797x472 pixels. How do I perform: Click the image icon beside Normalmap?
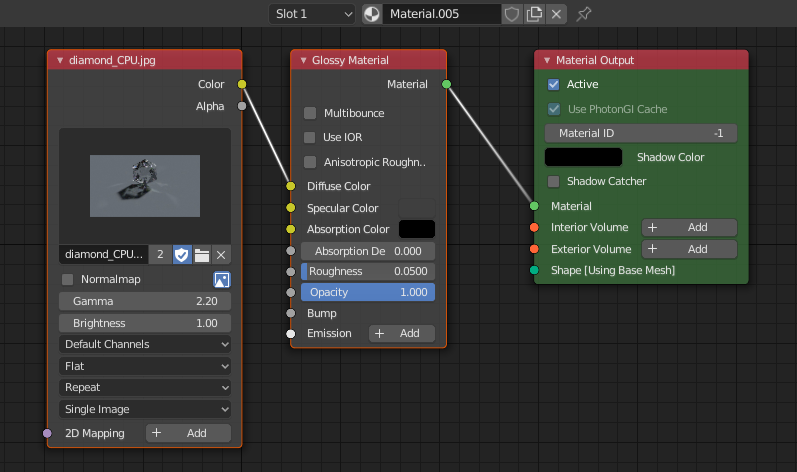(x=222, y=280)
